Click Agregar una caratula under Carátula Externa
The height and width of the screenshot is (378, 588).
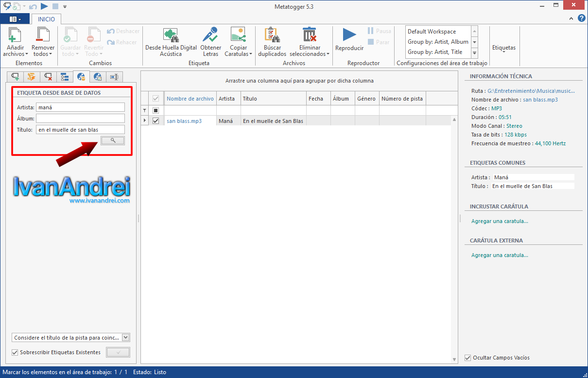tap(500, 255)
